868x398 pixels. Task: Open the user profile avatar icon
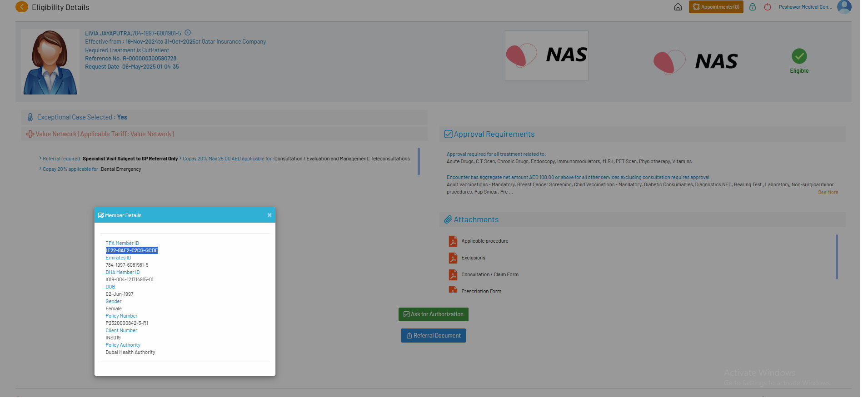tap(844, 7)
